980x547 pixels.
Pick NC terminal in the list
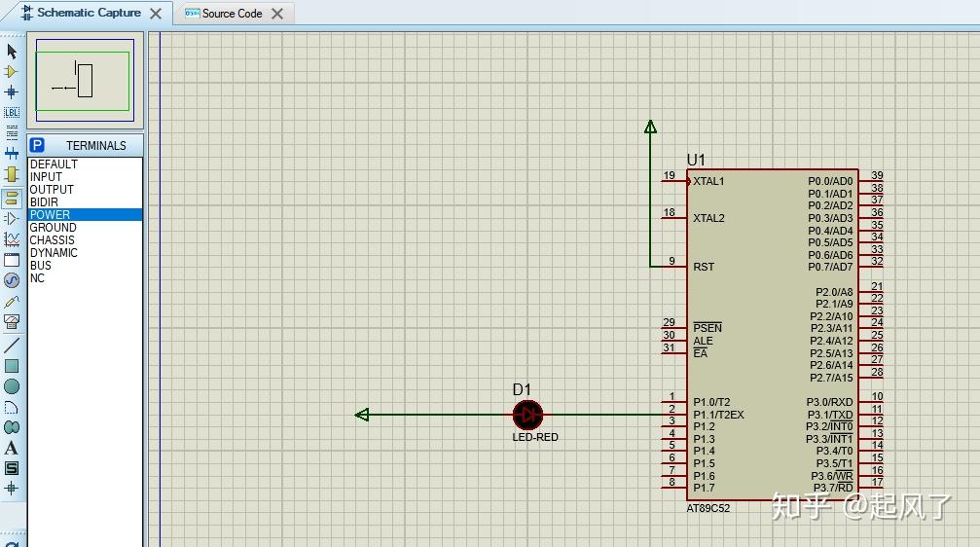[x=85, y=278]
